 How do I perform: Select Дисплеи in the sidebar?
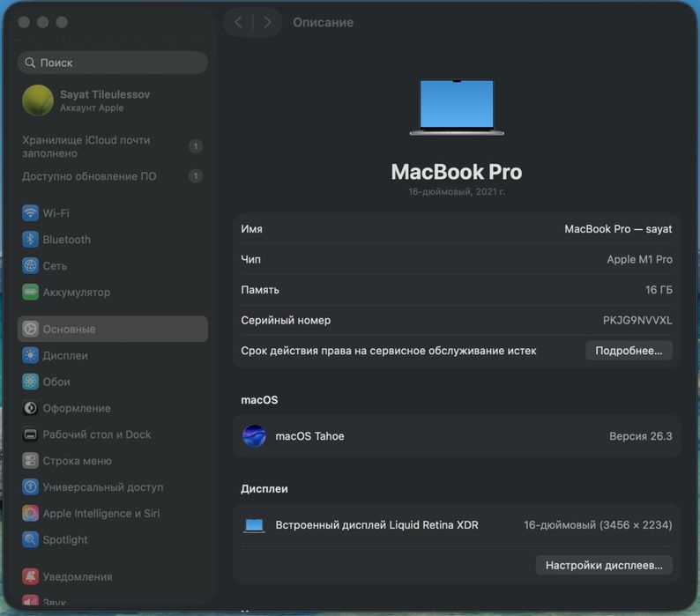click(x=113, y=355)
